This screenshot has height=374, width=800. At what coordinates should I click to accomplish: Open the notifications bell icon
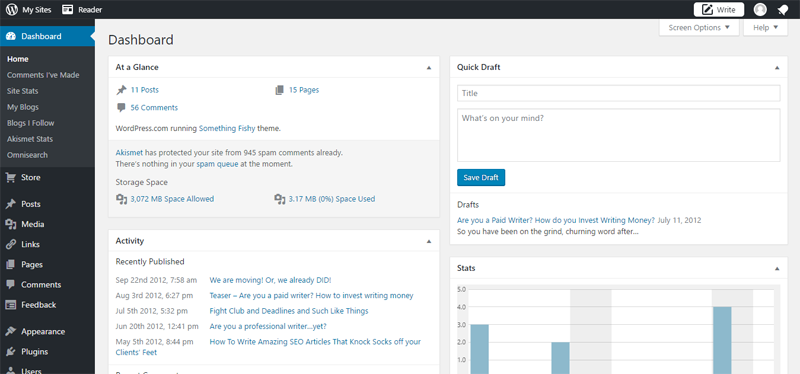click(x=782, y=10)
